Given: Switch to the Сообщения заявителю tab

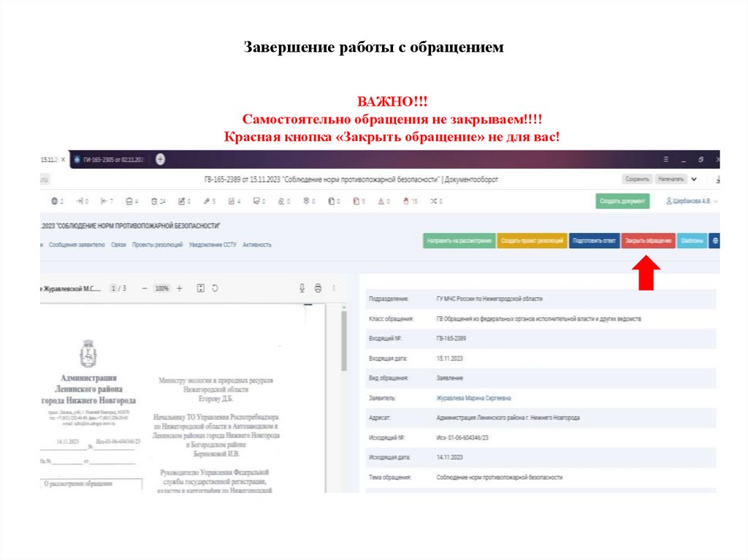Looking at the screenshot, I should pyautogui.click(x=77, y=246).
